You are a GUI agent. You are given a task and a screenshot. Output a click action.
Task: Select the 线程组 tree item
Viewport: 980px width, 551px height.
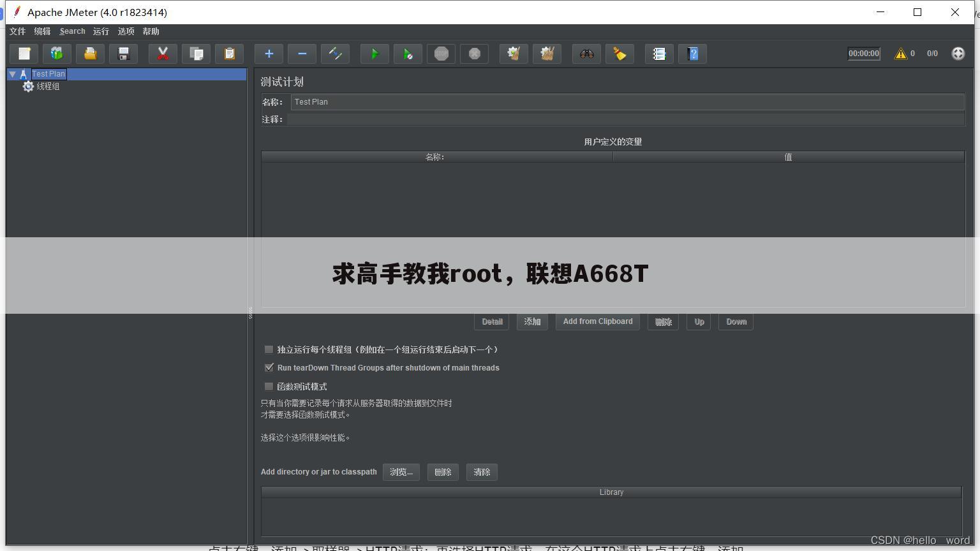point(48,86)
